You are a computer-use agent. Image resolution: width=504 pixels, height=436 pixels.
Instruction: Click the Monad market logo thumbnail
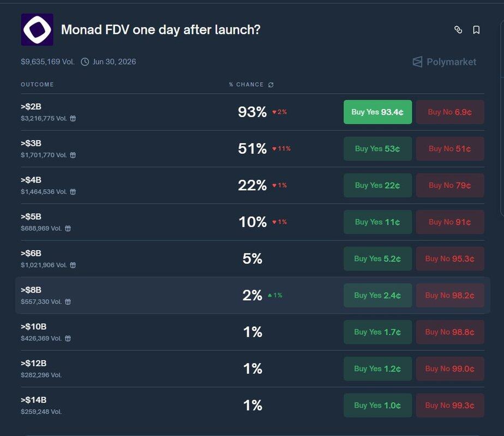coord(37,29)
